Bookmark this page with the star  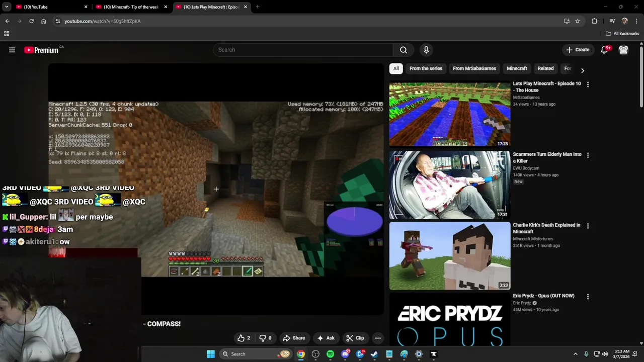click(x=578, y=21)
